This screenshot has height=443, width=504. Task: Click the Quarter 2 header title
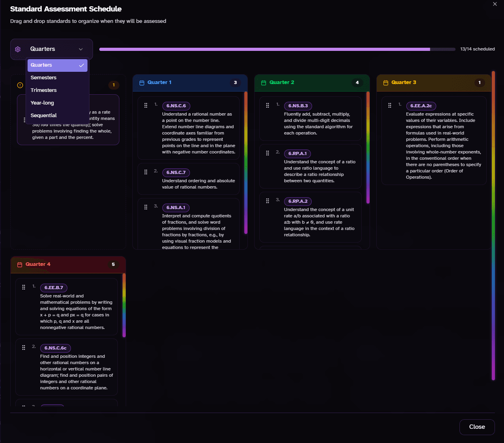(x=282, y=82)
